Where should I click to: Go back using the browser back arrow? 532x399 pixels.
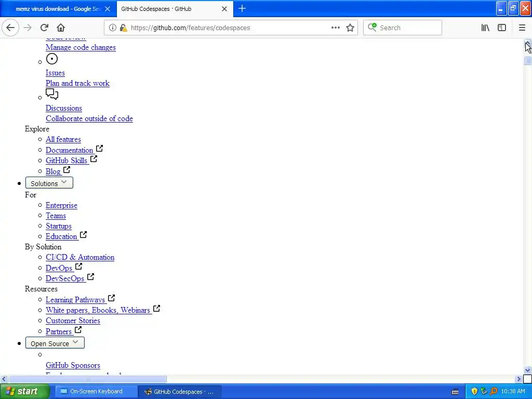click(10, 28)
